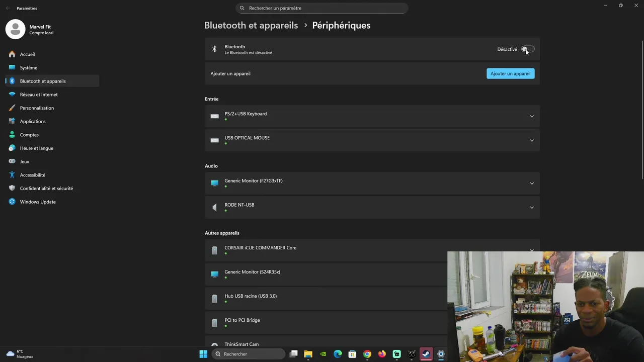Expand CORSAIR iCUE COMMANDER Core chevron
The width and height of the screenshot is (644, 362).
tap(532, 250)
